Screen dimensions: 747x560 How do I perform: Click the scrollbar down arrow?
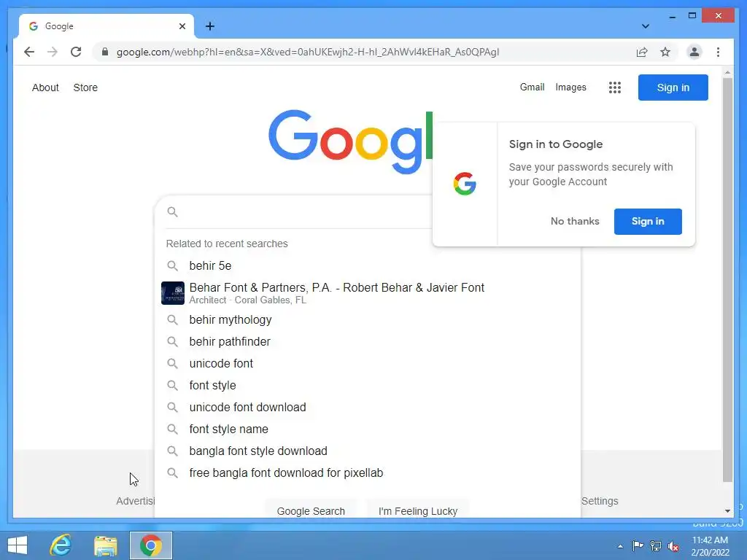(727, 511)
